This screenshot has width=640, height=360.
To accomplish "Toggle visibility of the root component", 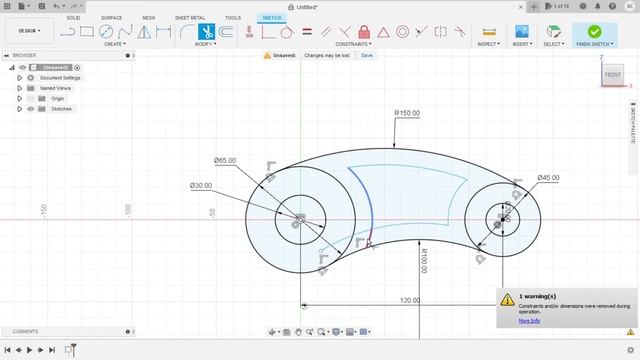I will point(22,67).
